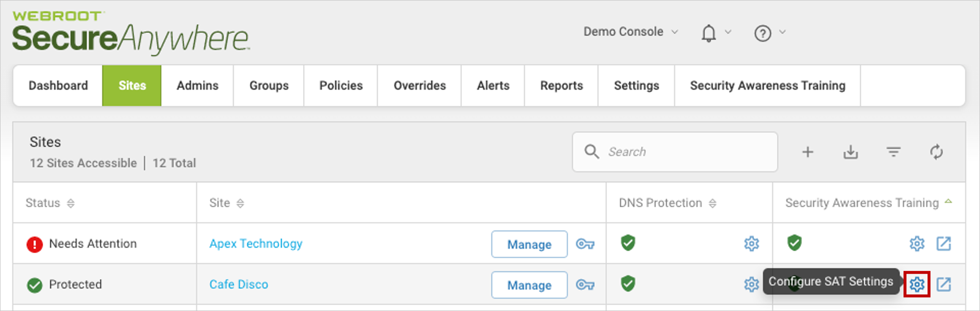The image size is (980, 311).
Task: Expand the Demo Console dropdown
Action: (630, 32)
